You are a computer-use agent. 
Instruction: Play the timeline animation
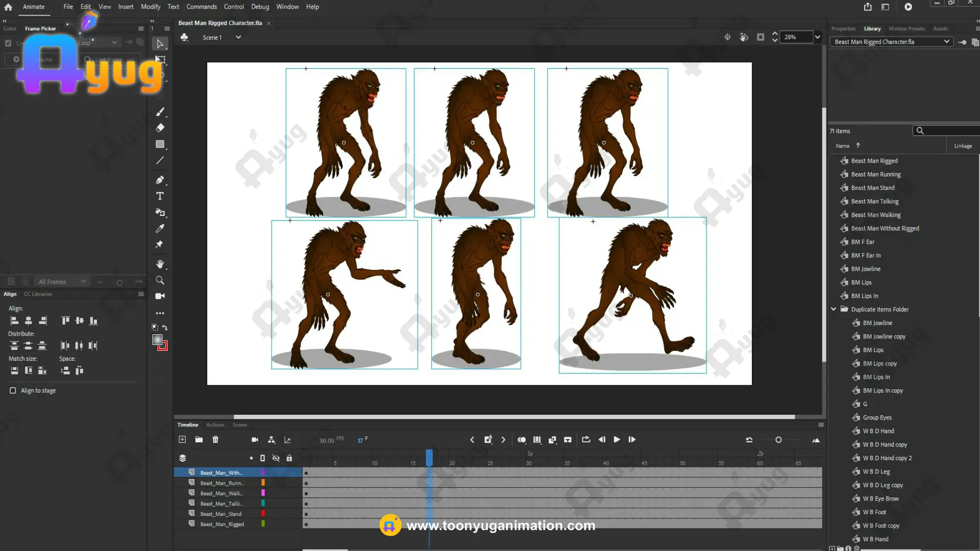617,439
